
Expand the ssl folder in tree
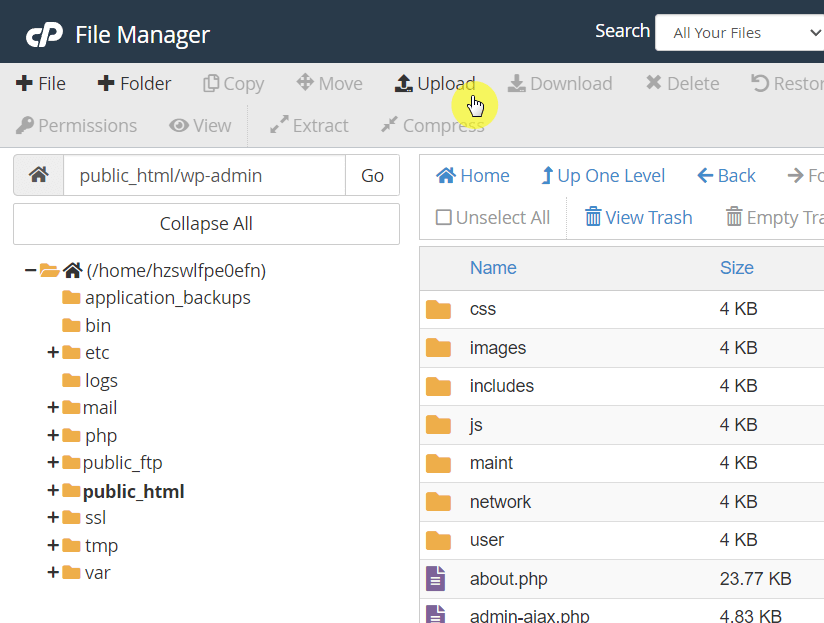[x=53, y=518]
